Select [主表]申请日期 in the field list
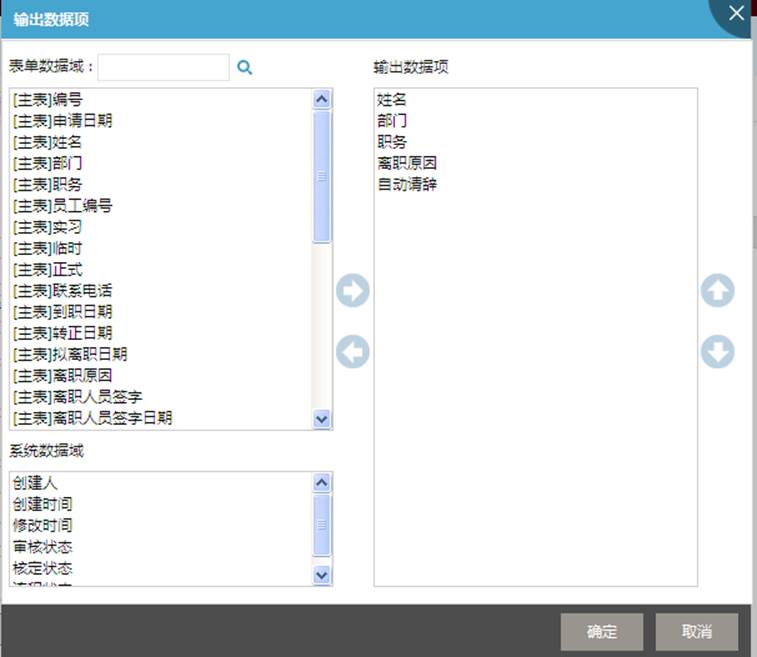 (x=62, y=121)
